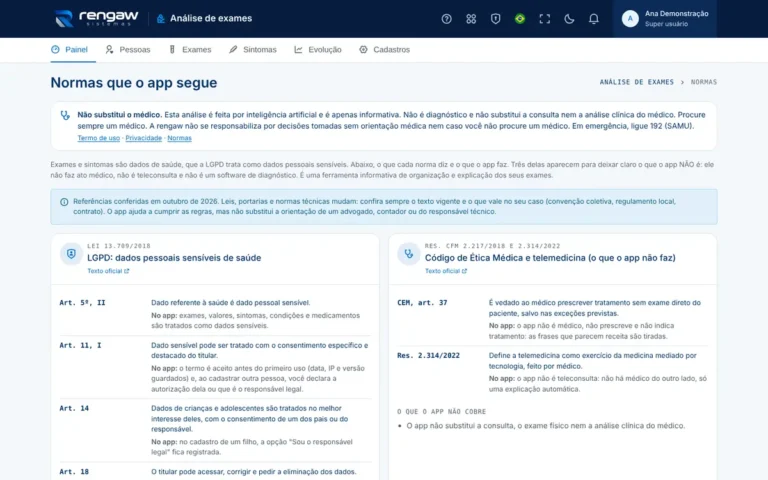Select the Art. 11, I row label

pos(80,345)
